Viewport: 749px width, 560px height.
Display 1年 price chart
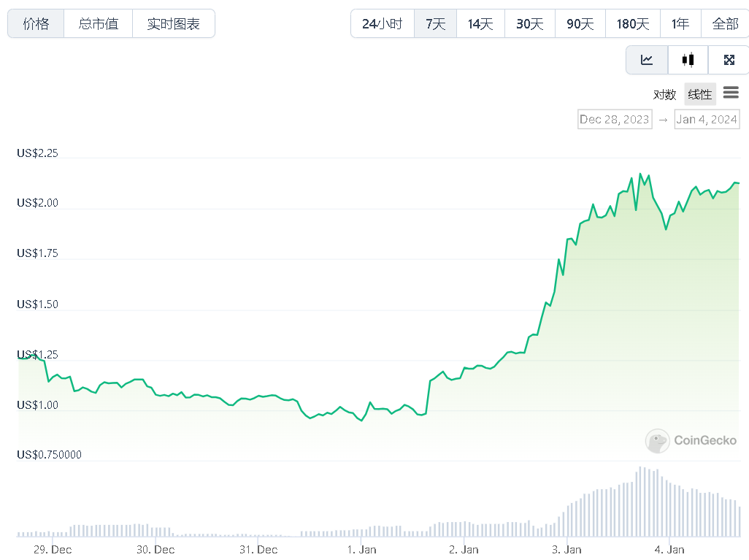[680, 23]
